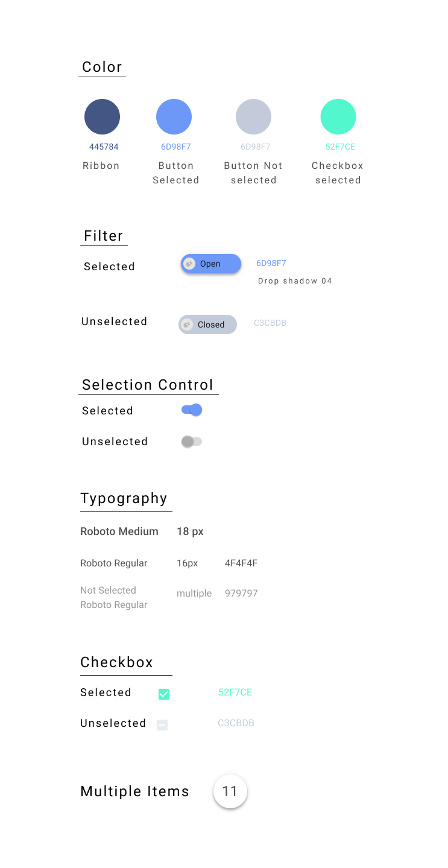Click the round 11 Multiple Items badge

coord(230,791)
